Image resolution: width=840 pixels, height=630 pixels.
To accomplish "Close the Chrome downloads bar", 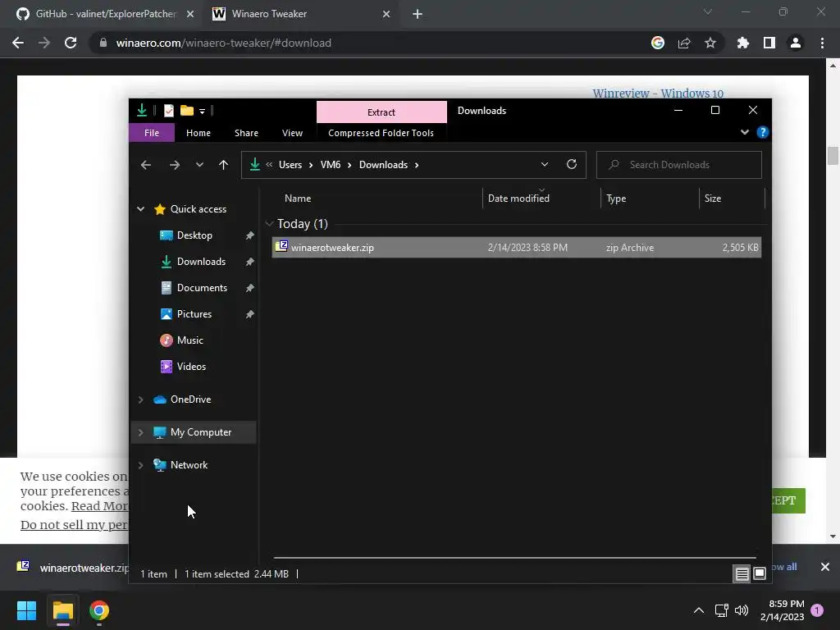I will pyautogui.click(x=825, y=567).
